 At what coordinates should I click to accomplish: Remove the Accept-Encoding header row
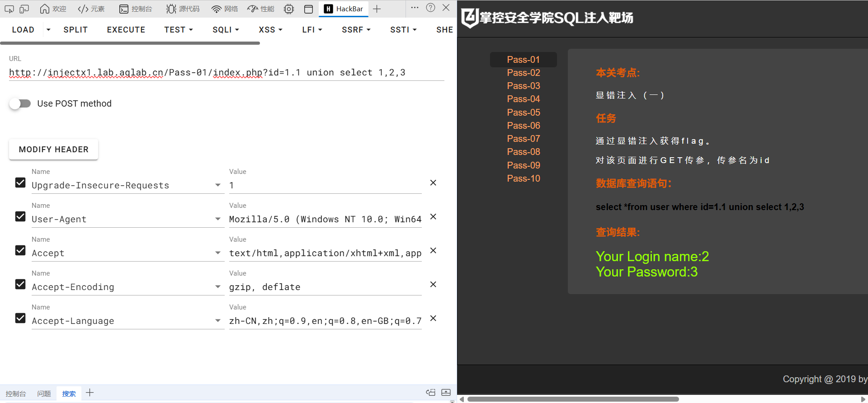pyautogui.click(x=433, y=284)
